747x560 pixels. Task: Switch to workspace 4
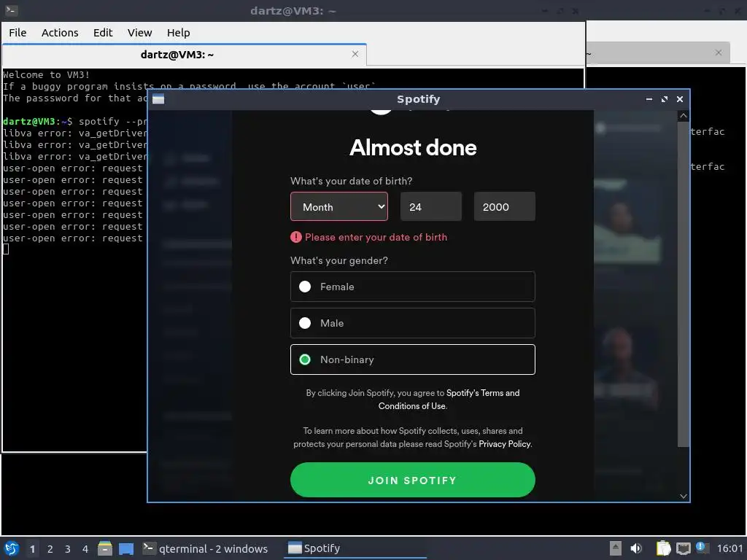click(x=85, y=549)
